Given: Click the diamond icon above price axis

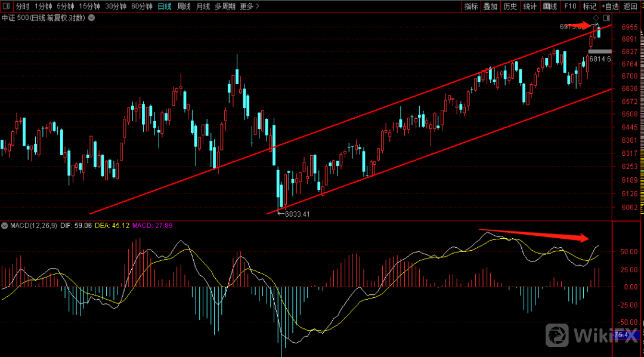Looking at the screenshot, I should 595,18.
